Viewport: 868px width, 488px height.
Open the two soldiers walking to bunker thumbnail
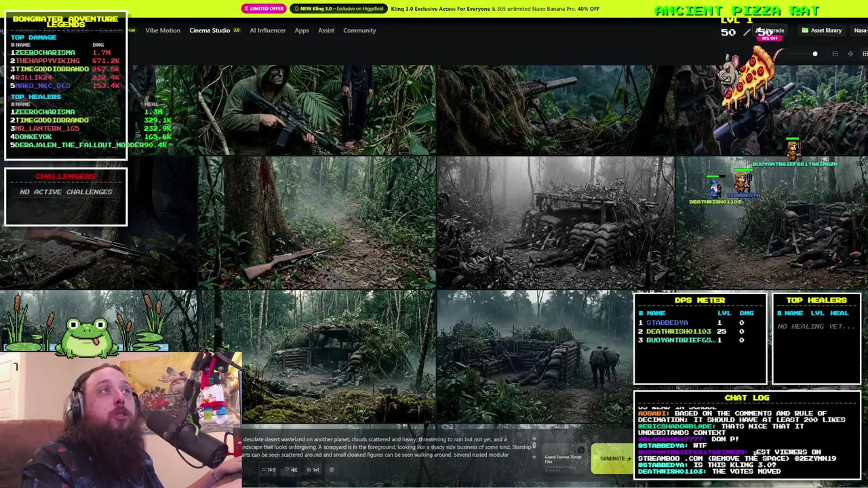534,356
